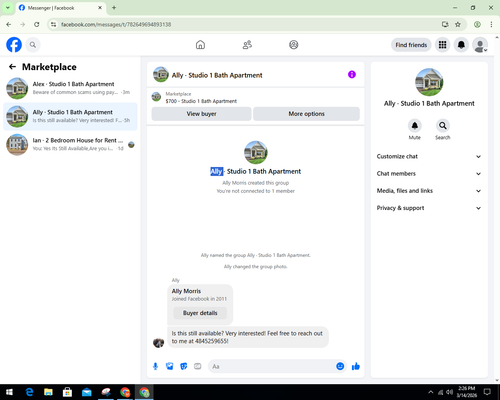Click the browser back arrow

point(9,24)
